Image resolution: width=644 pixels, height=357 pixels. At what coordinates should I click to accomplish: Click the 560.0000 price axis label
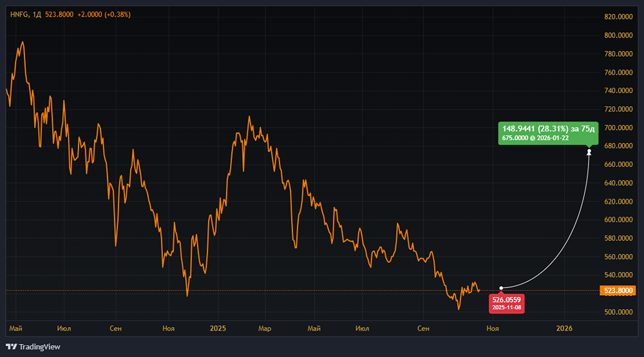pos(618,256)
